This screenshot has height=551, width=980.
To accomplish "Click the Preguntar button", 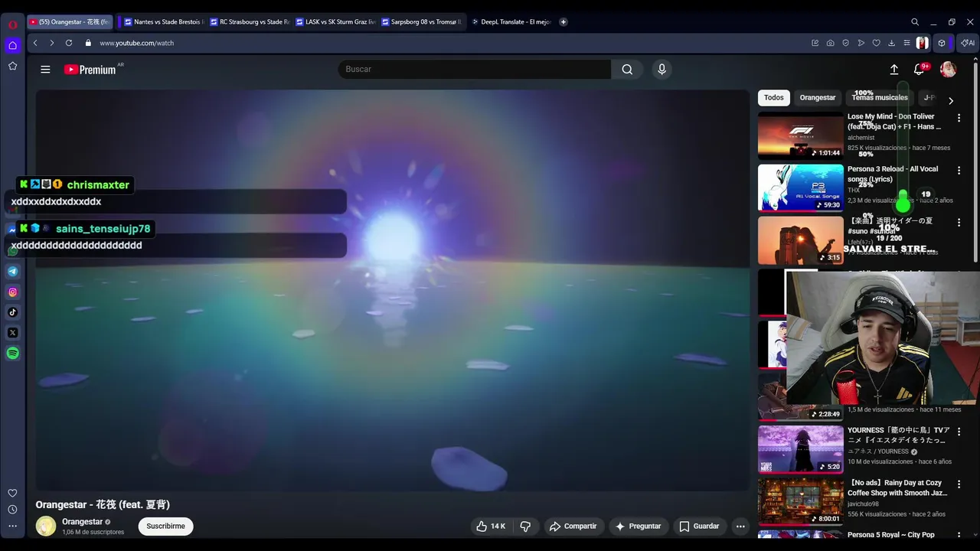I will (x=638, y=526).
